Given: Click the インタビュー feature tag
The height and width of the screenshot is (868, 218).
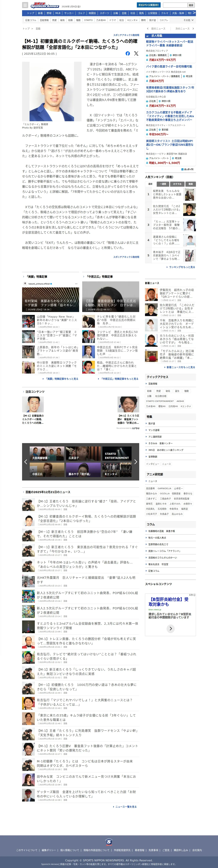Looking at the screenshot, I should point(153,464).
